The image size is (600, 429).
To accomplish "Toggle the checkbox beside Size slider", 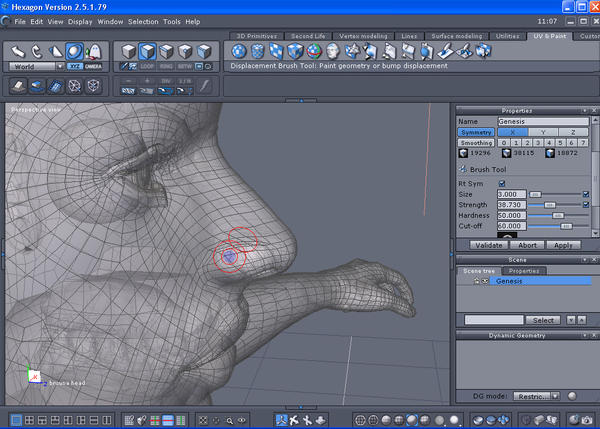I will click(585, 193).
